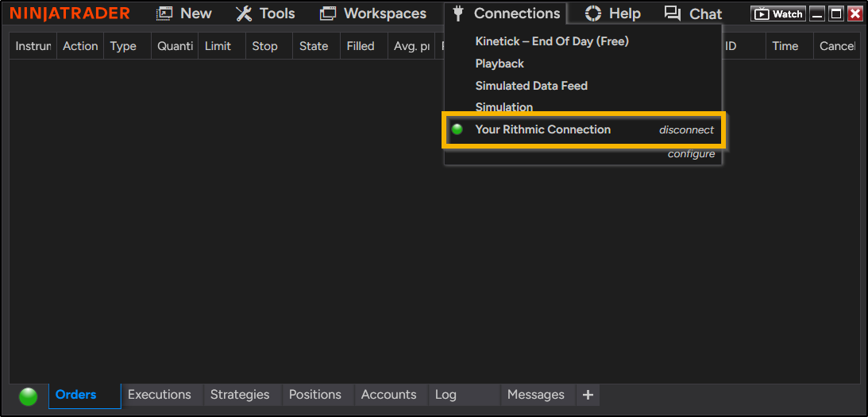Screen dimensions: 868x417
Task: Click the Chat bubbles icon
Action: [x=673, y=14]
